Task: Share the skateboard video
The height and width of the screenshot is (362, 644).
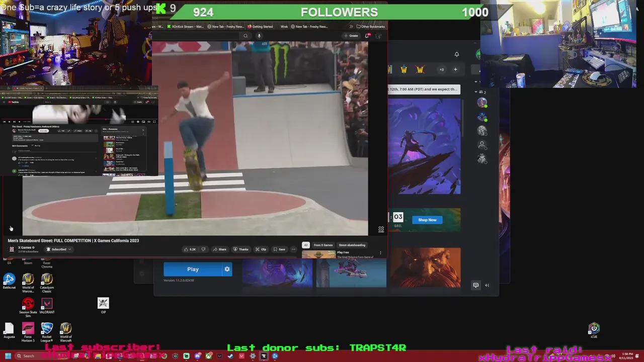Action: (219, 249)
